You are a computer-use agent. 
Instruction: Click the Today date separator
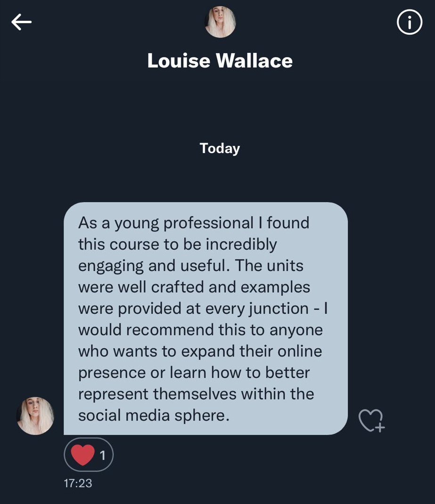click(220, 148)
